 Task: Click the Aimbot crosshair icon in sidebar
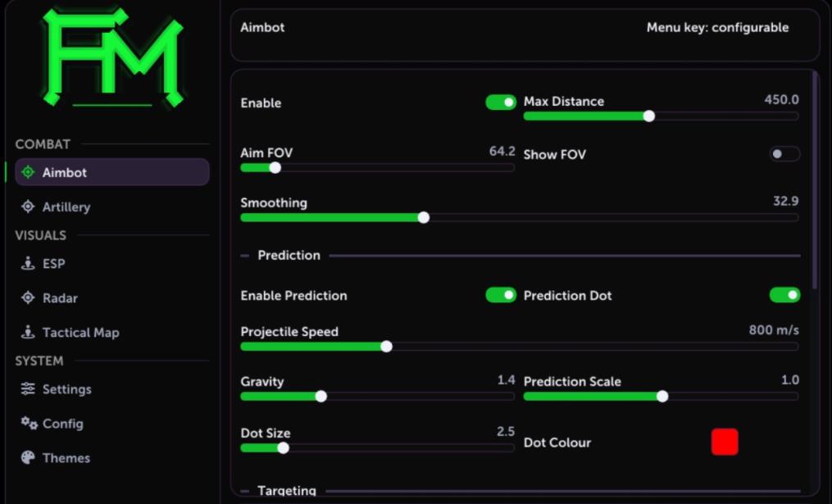[x=28, y=172]
